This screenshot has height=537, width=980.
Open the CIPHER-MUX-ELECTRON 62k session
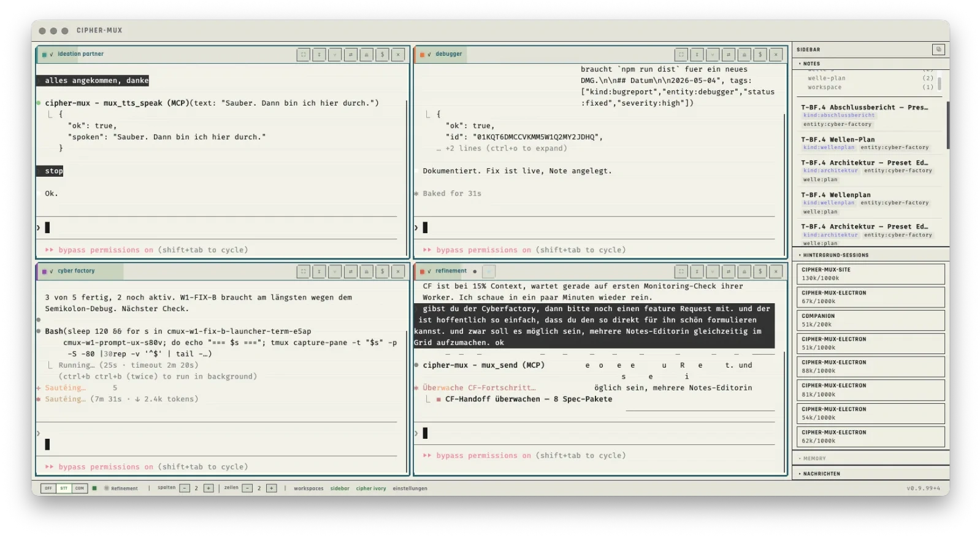(x=871, y=436)
